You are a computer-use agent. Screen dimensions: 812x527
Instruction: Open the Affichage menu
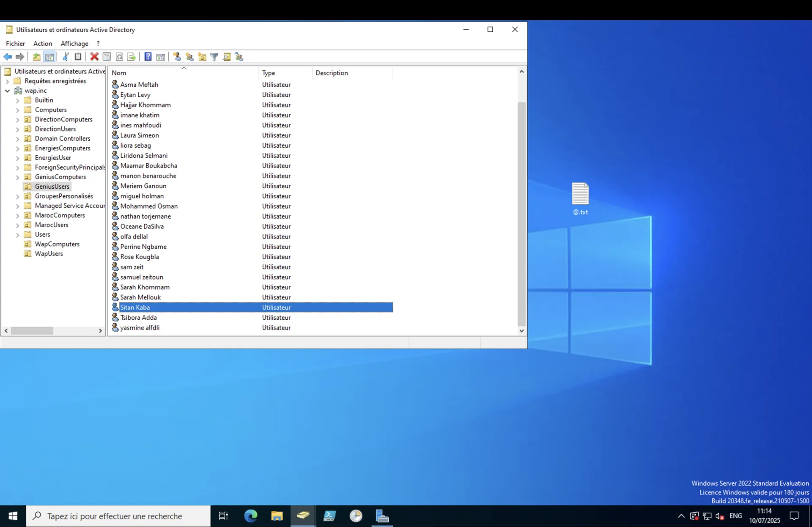[x=74, y=44]
